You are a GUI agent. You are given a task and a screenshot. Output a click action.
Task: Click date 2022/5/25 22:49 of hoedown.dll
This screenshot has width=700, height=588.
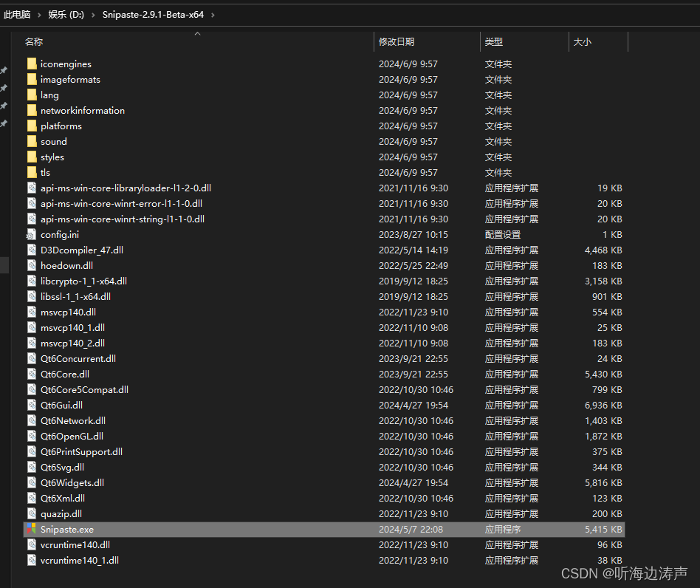point(414,266)
